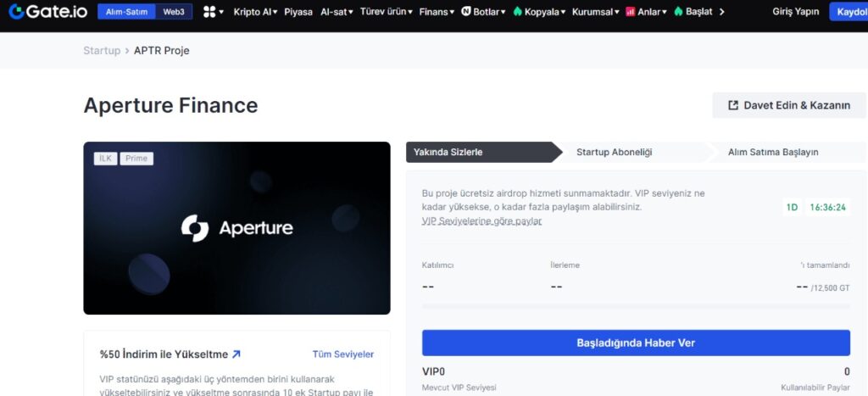
Task: Click the İlerleme label
Action: (565, 265)
